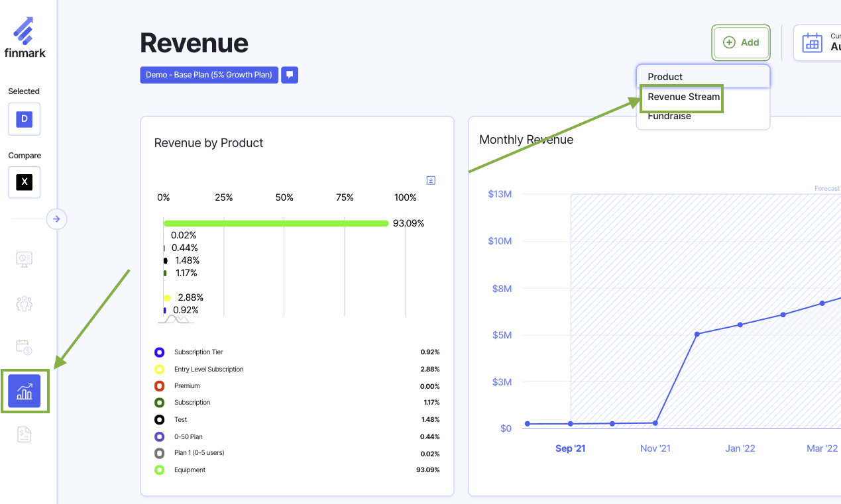The width and height of the screenshot is (841, 504).
Task: Open the calendar dollar icon in sidebar
Action: tap(25, 346)
